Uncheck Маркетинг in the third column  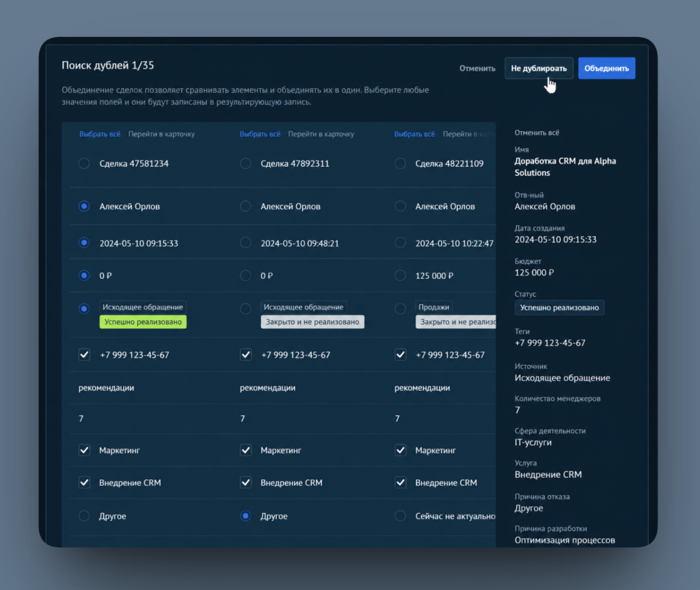click(401, 451)
